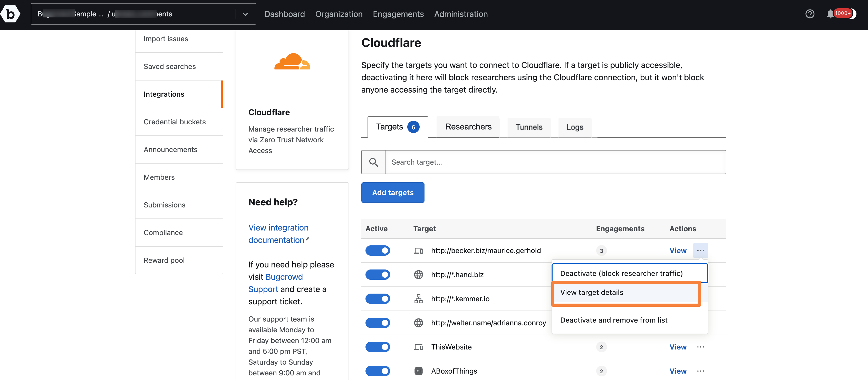Click the Bugcrowd logo icon

click(x=11, y=14)
